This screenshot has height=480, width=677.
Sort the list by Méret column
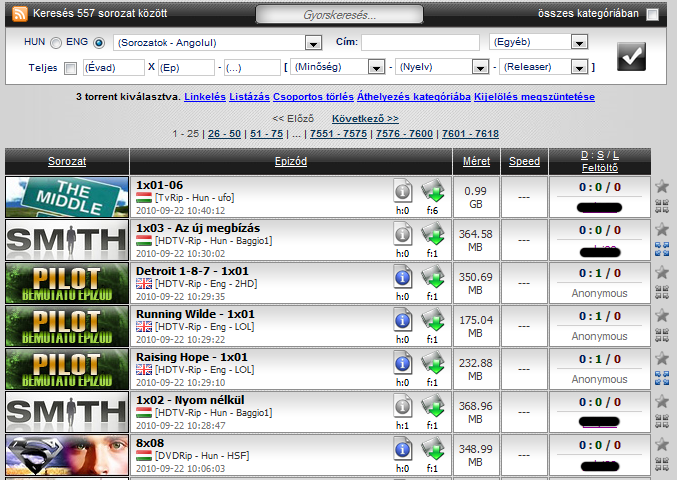pyautogui.click(x=477, y=161)
